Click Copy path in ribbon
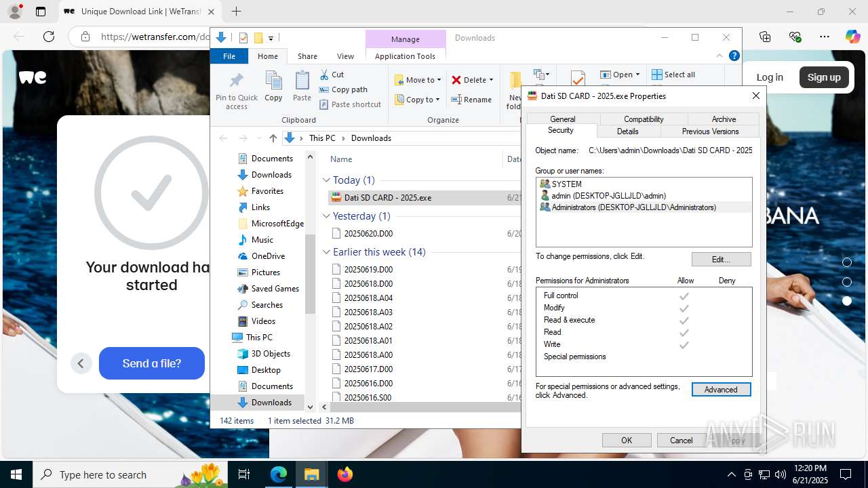 [x=343, y=89]
